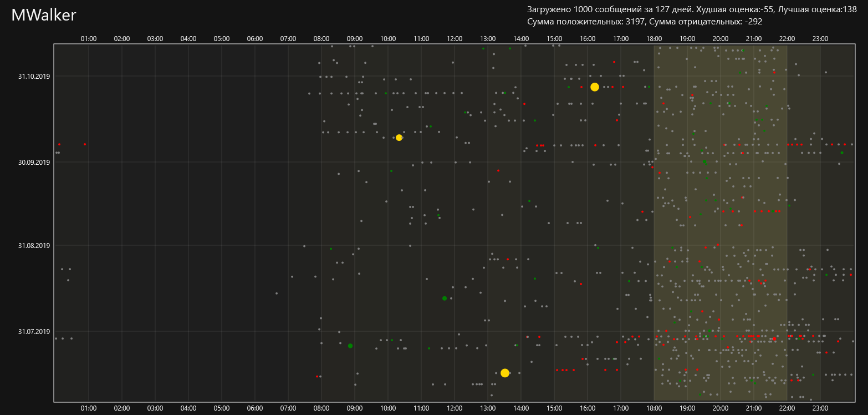Click the yellow dot near 10:20 above 30.09.2019
The image size is (868, 415).
399,138
